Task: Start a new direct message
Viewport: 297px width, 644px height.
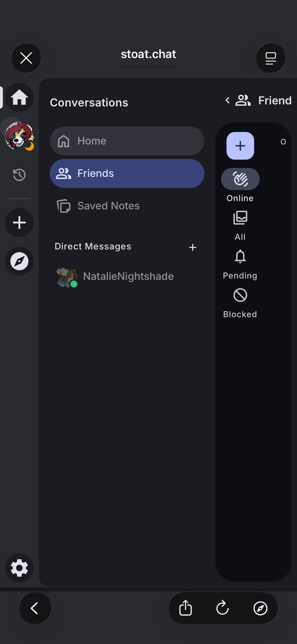Action: click(193, 247)
